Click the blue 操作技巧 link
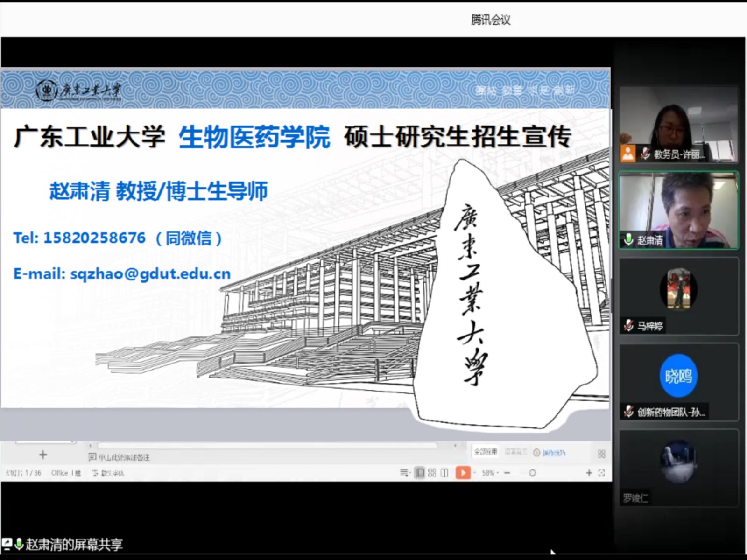 pos(553,453)
